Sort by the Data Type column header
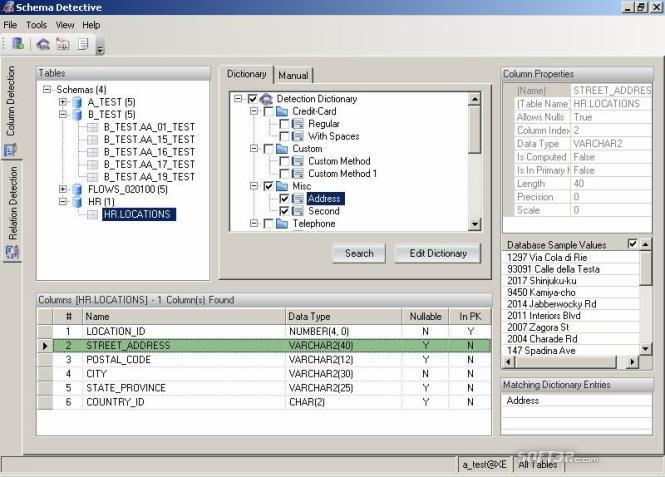Viewport: 665px width, 477px height. click(343, 316)
